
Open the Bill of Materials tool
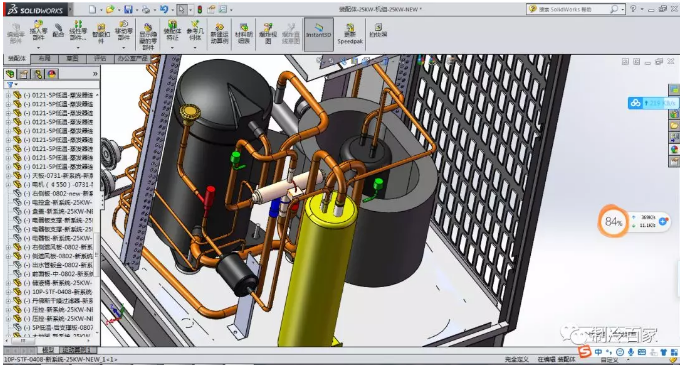click(243, 32)
